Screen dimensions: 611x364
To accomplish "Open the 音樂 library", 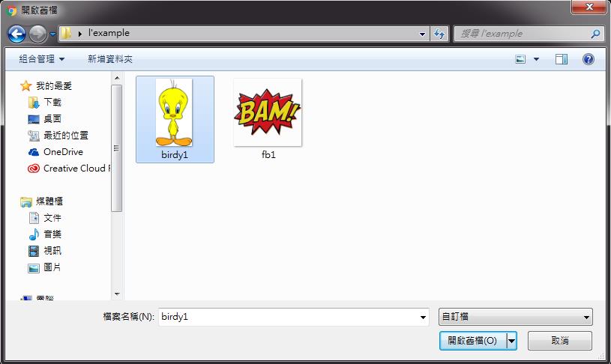I will click(x=52, y=234).
